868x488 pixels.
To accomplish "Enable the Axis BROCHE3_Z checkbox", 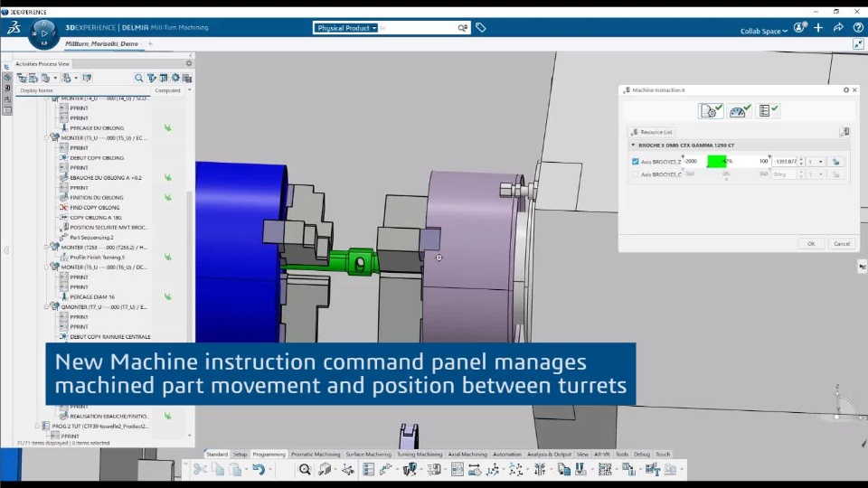I will tap(635, 162).
